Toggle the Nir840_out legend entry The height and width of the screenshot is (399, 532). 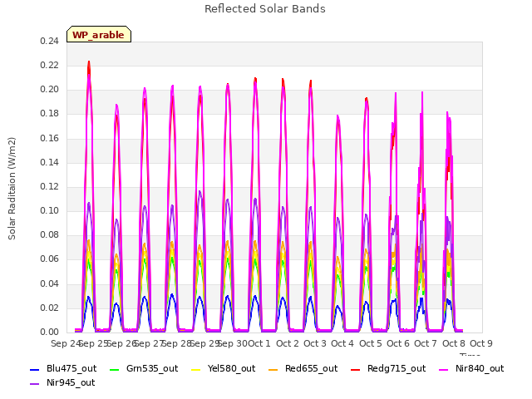pyautogui.click(x=471, y=368)
